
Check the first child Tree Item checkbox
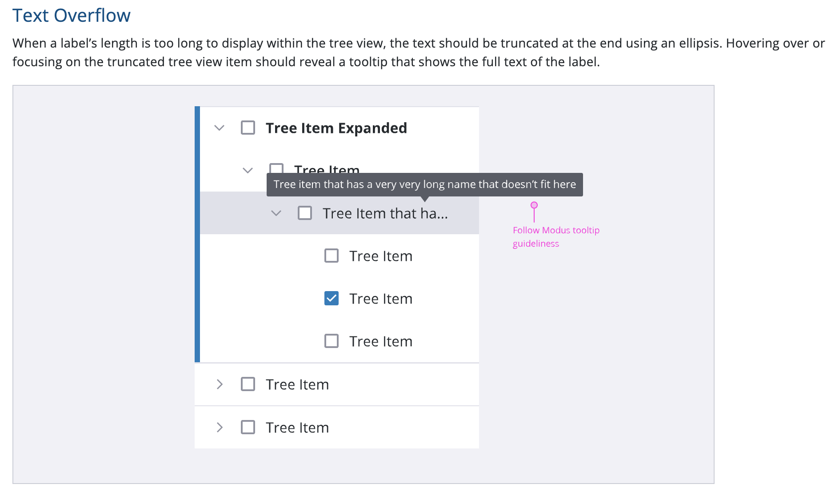click(332, 256)
